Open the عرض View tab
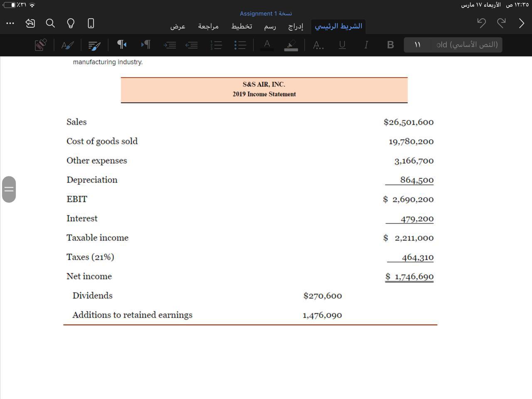This screenshot has width=532, height=399. pyautogui.click(x=177, y=26)
